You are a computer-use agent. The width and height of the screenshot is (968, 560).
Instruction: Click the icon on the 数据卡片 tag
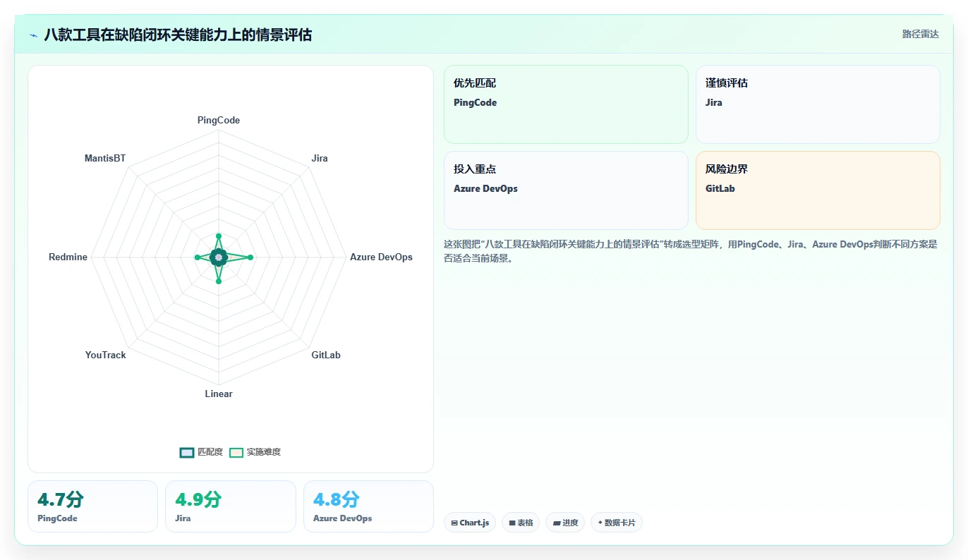click(x=600, y=523)
